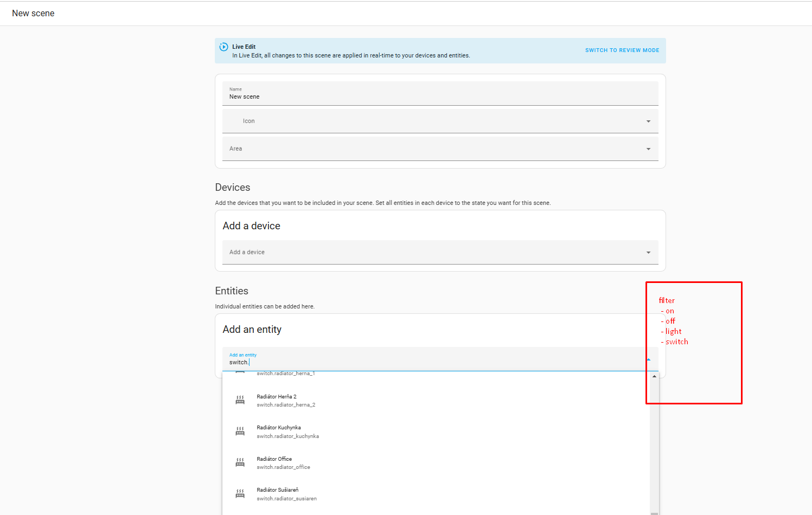Click radiator icon beside Radiátor Office
This screenshot has height=515, width=812.
pos(240,462)
